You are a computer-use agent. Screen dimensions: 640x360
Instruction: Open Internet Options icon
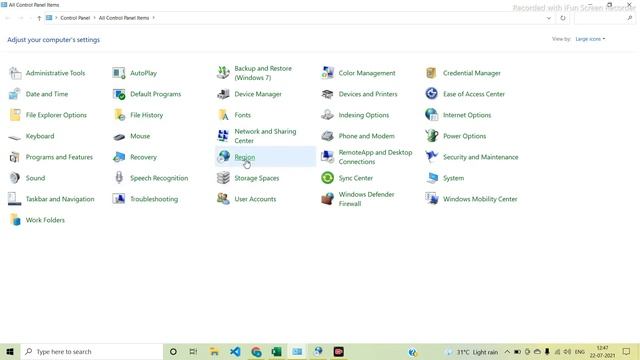pos(432,115)
